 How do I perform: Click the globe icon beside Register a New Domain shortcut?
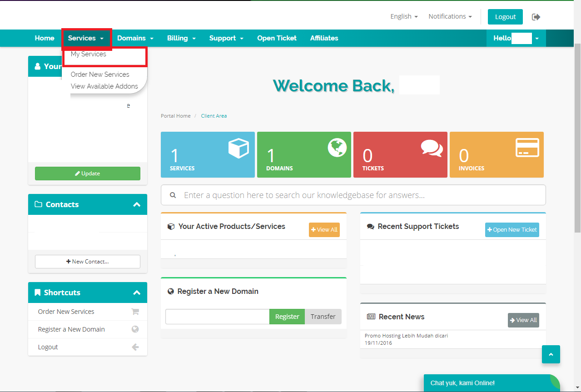135,329
